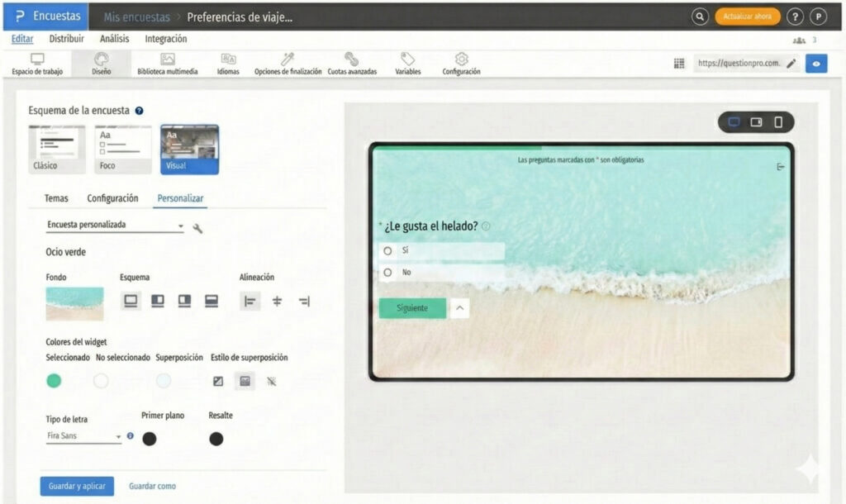Switch preview to mobile device view
The image size is (846, 504).
pyautogui.click(x=777, y=121)
